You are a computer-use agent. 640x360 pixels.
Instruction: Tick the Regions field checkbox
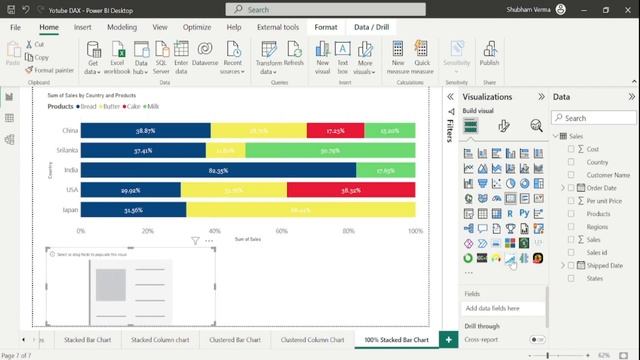click(571, 227)
